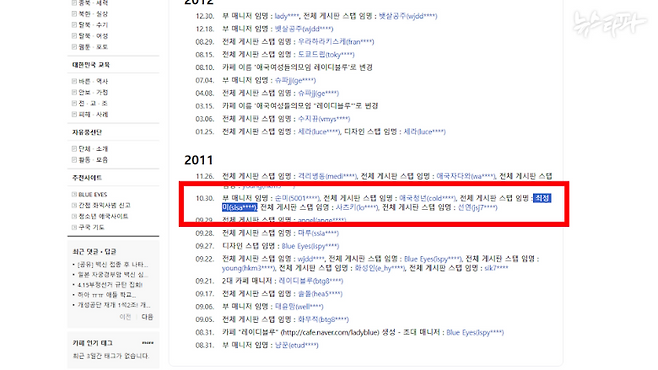
Task: Open the 활동 · 모음 board menu
Action: [93, 160]
